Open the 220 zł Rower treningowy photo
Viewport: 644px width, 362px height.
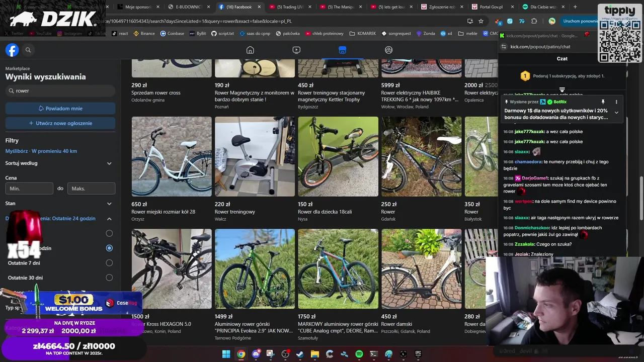(255, 156)
